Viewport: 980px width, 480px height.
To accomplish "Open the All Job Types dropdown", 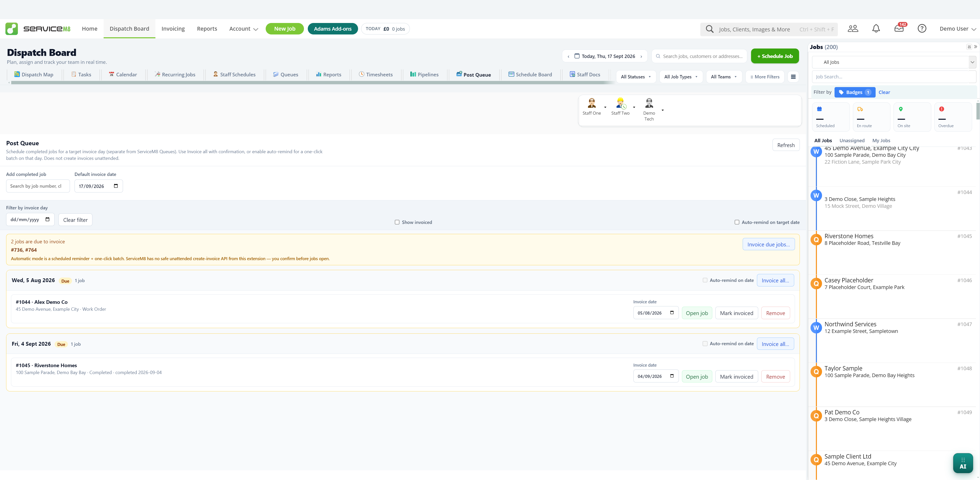I will pyautogui.click(x=681, y=77).
